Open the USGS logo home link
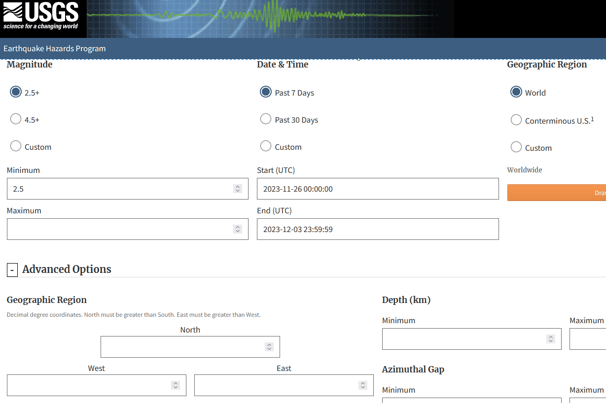Viewport: 606px width, 403px height. [41, 16]
